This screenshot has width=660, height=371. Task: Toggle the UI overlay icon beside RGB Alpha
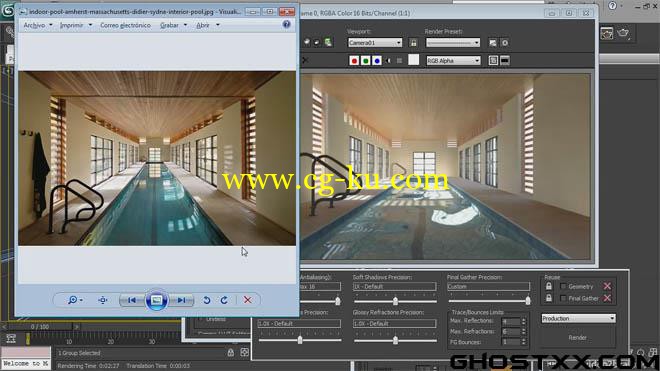click(493, 61)
